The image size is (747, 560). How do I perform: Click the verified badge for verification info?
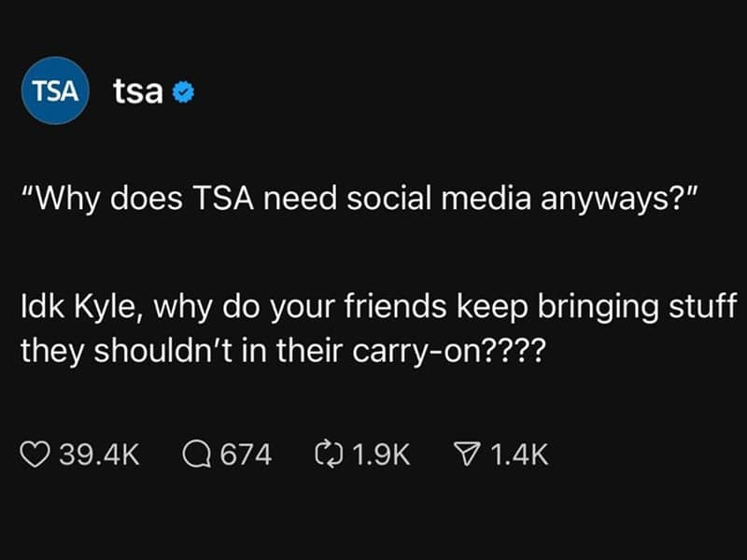tap(184, 91)
